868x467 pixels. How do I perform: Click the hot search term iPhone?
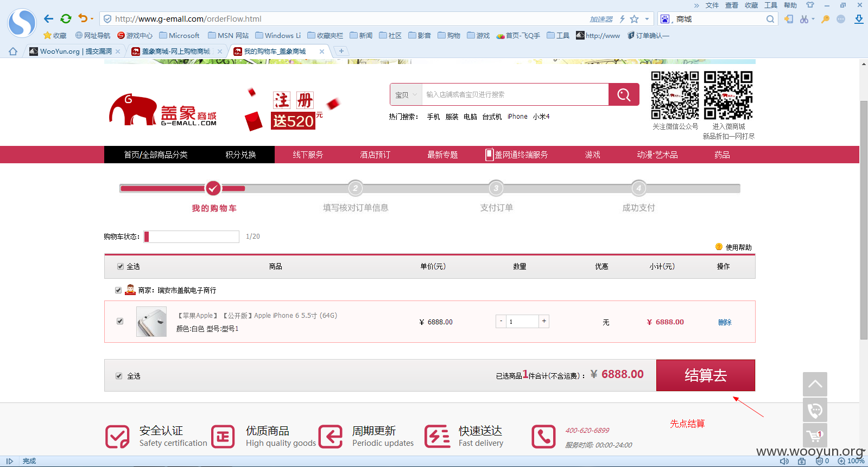(517, 117)
